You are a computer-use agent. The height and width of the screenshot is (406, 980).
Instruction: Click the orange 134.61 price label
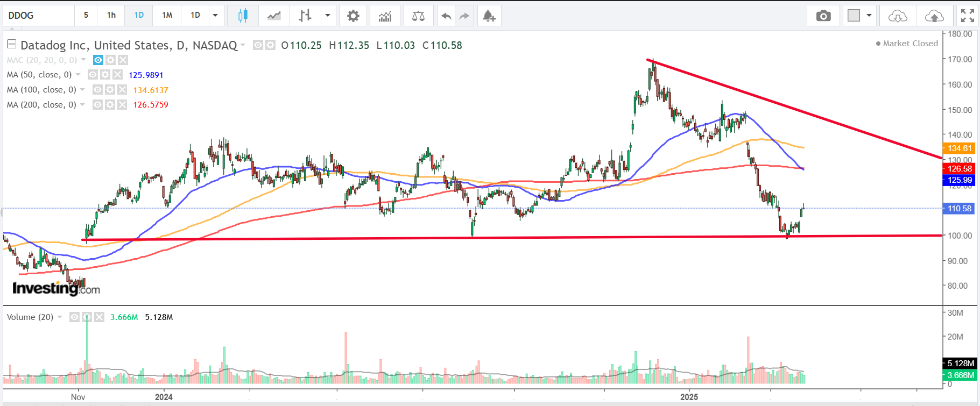pyautogui.click(x=959, y=148)
